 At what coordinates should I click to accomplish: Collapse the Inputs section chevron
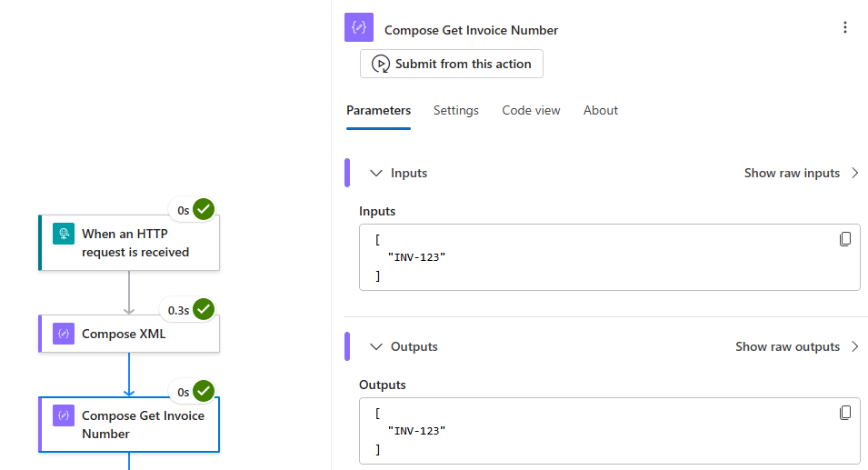click(374, 173)
